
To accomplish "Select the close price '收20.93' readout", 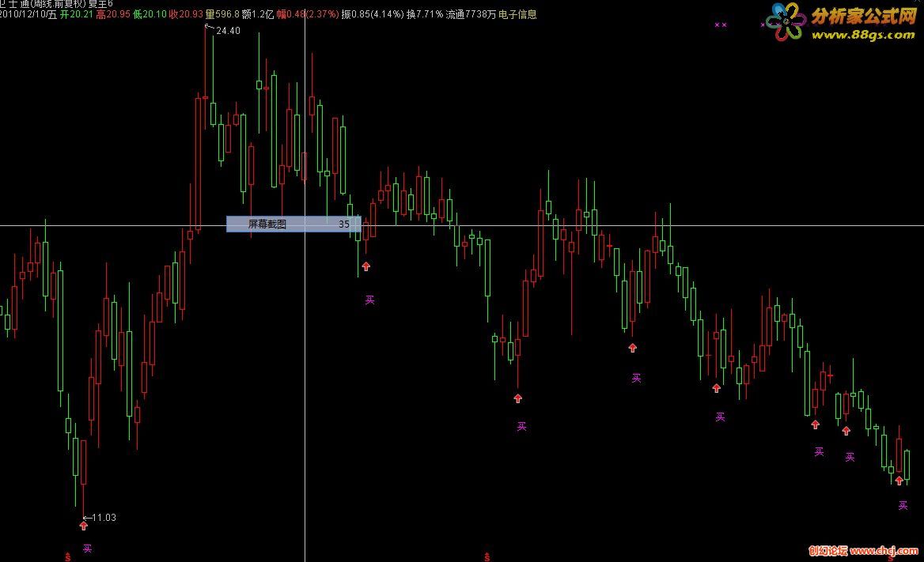I will click(x=186, y=14).
